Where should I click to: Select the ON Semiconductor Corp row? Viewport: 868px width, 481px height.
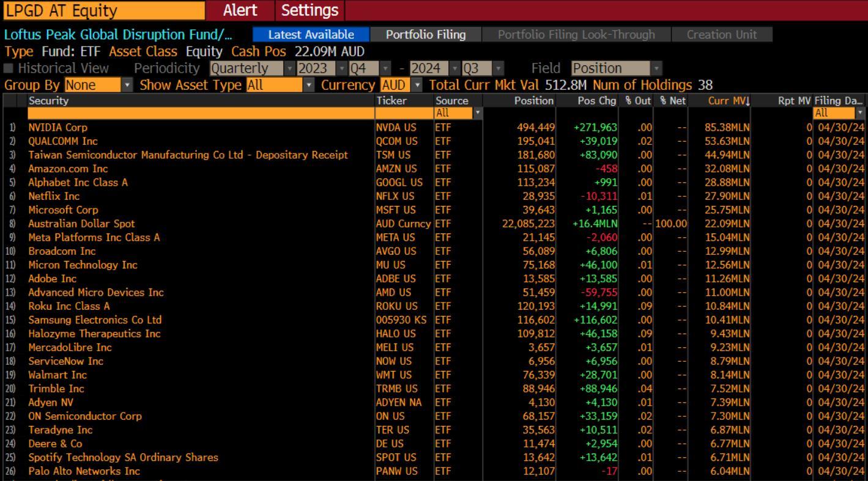click(x=434, y=416)
